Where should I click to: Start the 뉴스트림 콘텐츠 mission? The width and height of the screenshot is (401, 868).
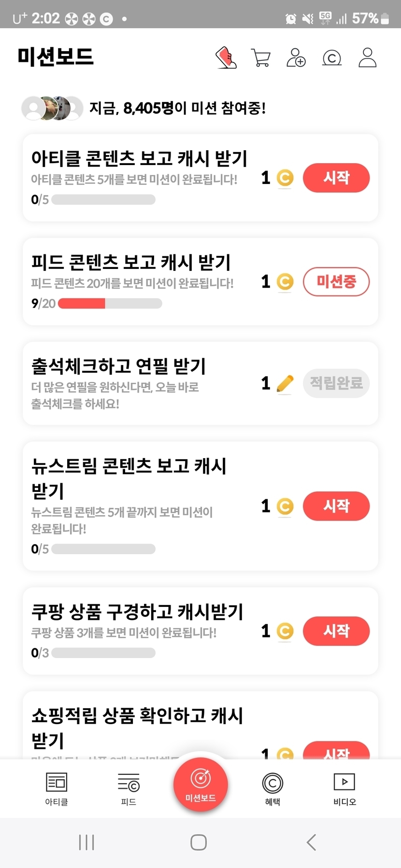tap(336, 506)
